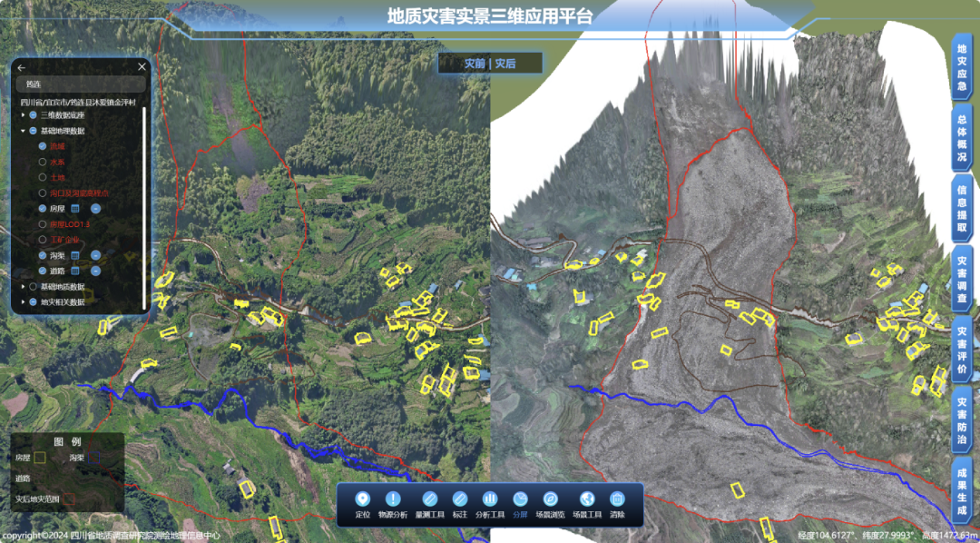Viewport: 980px width, 543px height.
Task: Check the 基础地质数据 group checkbox
Action: 34,287
